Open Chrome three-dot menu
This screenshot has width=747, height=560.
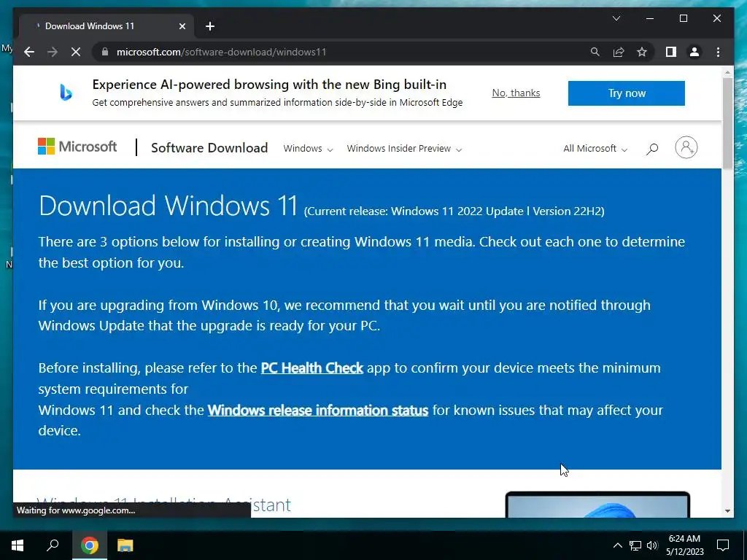tap(718, 52)
